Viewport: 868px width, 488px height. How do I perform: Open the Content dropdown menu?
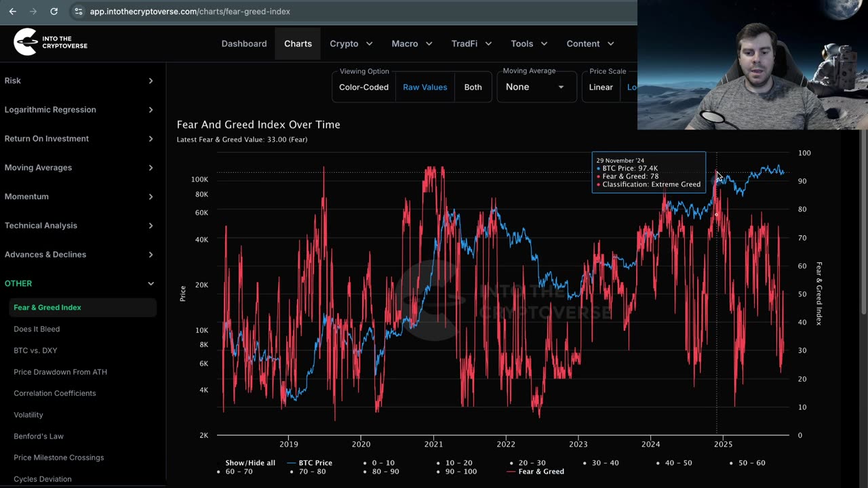tap(590, 43)
